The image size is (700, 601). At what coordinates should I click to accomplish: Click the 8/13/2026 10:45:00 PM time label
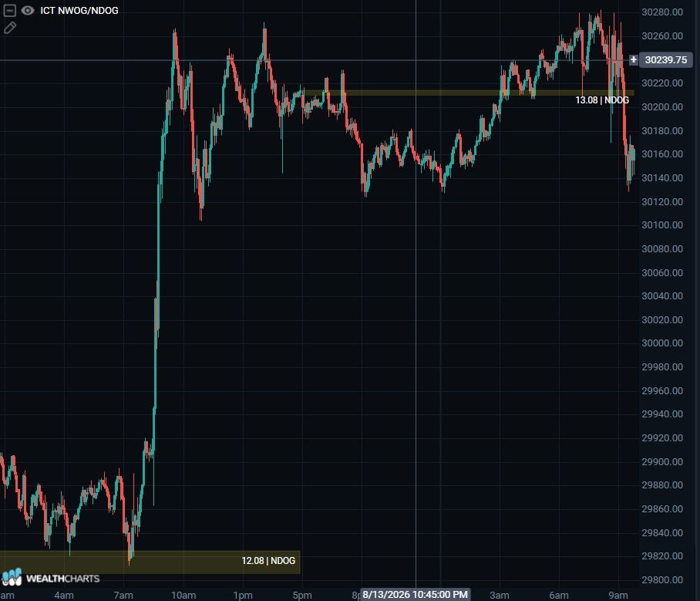click(x=416, y=595)
